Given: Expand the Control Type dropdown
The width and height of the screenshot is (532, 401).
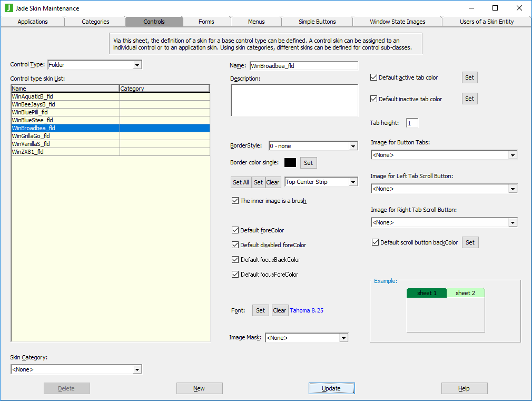Looking at the screenshot, I should click(x=137, y=65).
